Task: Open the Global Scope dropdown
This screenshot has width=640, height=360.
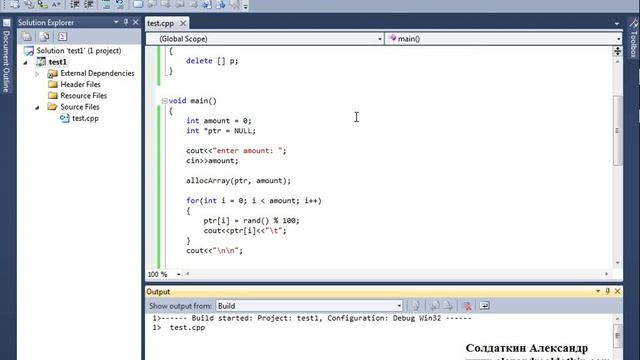Action: click(x=380, y=39)
